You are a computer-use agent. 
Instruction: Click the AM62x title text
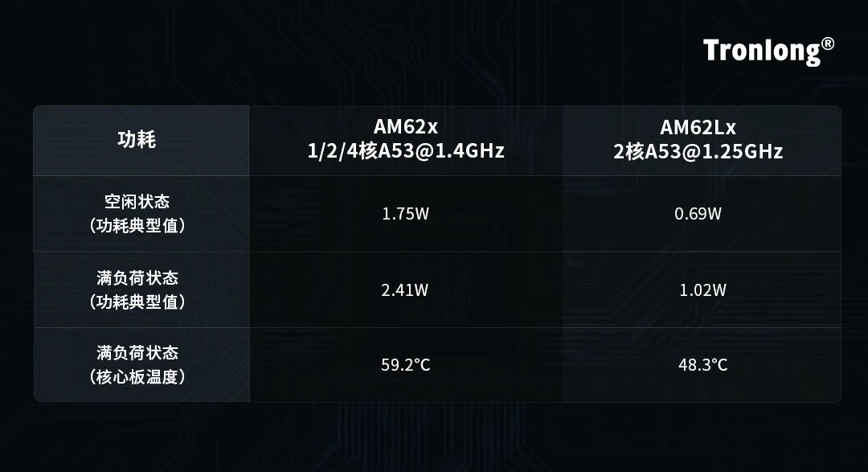406,127
